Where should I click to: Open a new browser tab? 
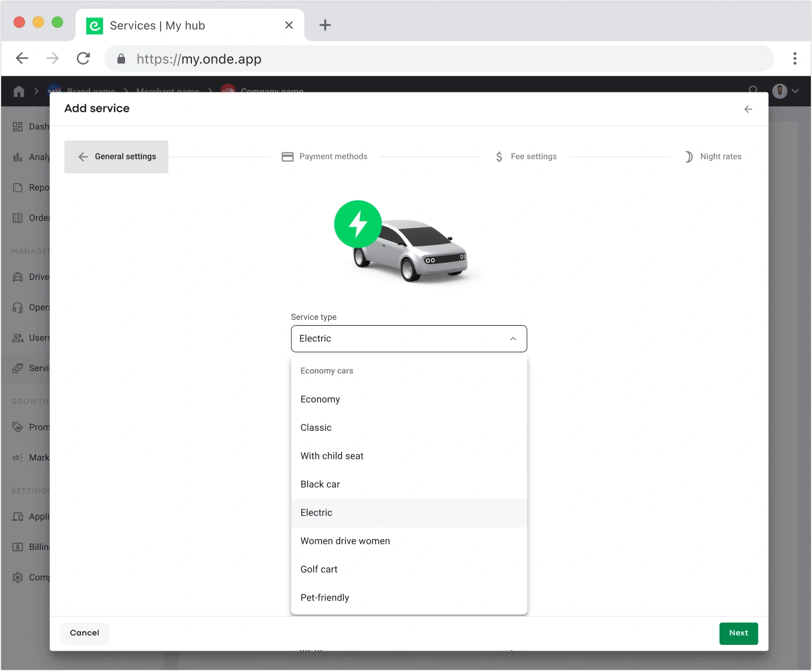click(x=325, y=25)
